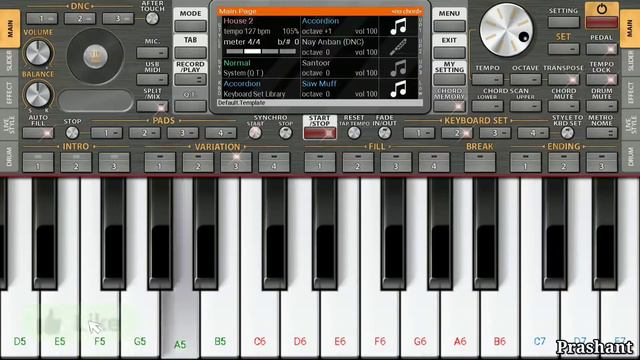Click the Transpose button
Image resolution: width=640 pixels, height=360 pixels.
tap(564, 79)
